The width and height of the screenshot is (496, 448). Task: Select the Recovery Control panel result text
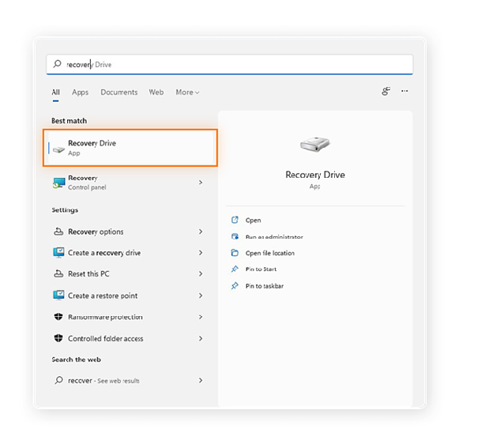pos(87,183)
